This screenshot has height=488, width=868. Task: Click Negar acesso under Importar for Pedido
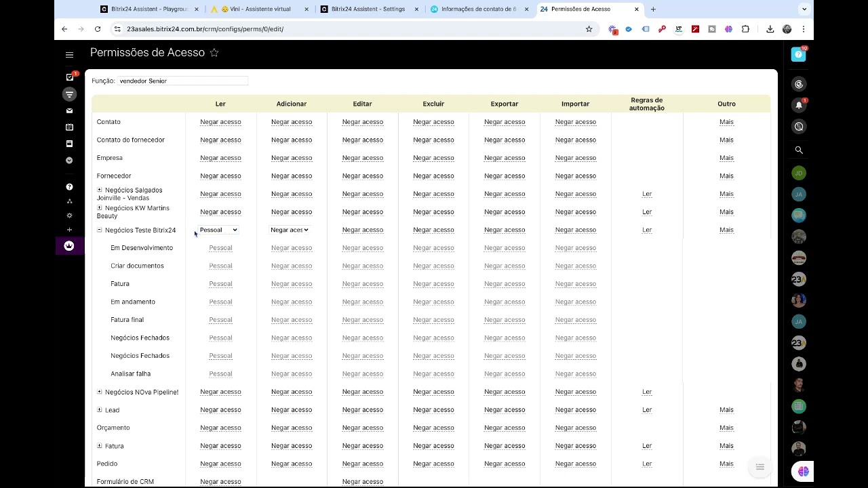click(575, 464)
